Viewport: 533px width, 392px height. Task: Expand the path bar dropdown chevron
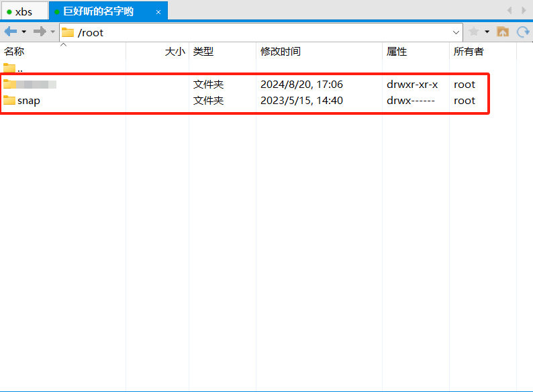click(x=456, y=33)
